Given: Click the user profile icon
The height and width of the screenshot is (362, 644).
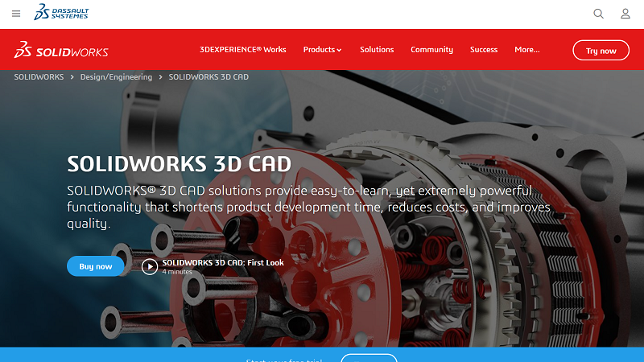Looking at the screenshot, I should pyautogui.click(x=625, y=14).
